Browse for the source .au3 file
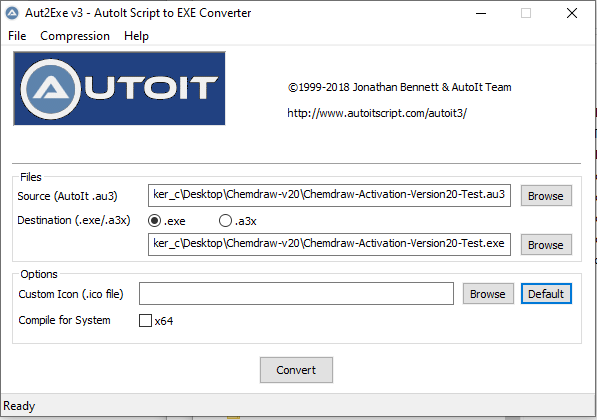 pos(546,196)
